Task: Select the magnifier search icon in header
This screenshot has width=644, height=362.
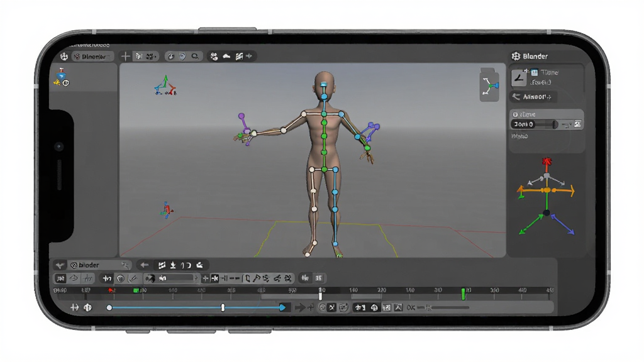Action: click(195, 56)
